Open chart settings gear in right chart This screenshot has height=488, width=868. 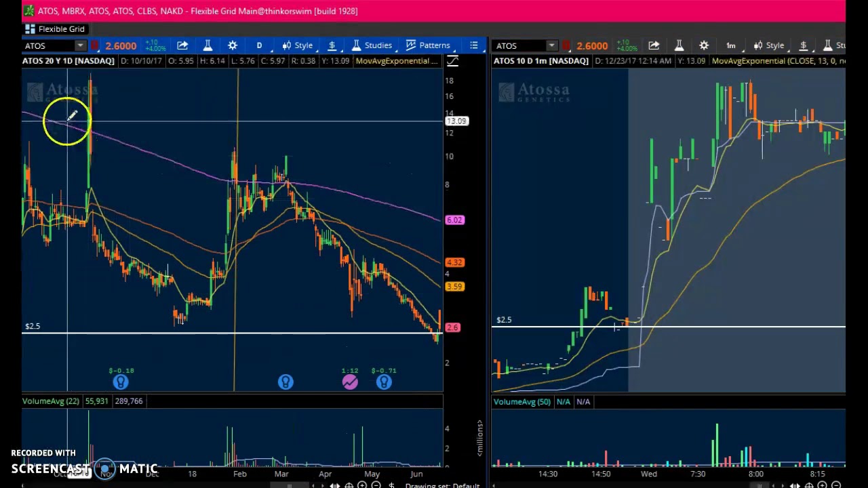(704, 45)
